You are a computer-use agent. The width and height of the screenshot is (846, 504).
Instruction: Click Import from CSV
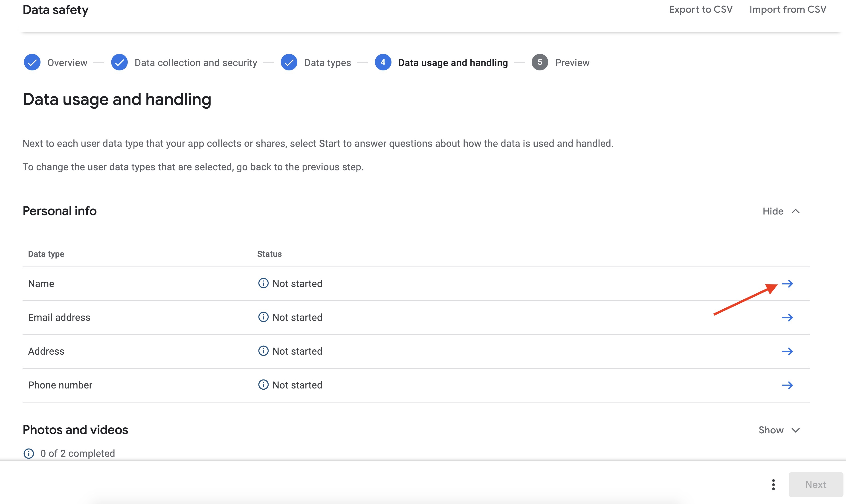tap(788, 9)
